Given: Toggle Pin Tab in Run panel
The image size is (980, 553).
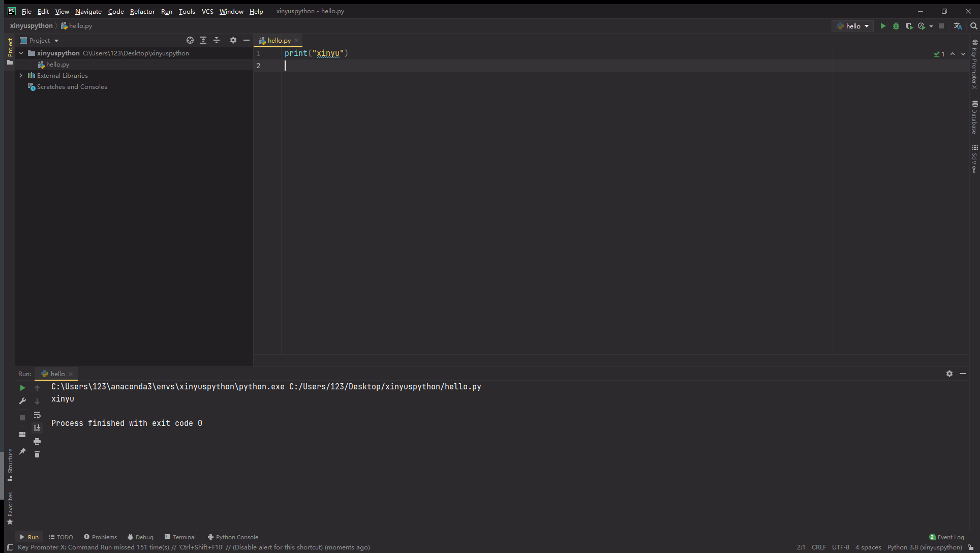Looking at the screenshot, I should 22,451.
